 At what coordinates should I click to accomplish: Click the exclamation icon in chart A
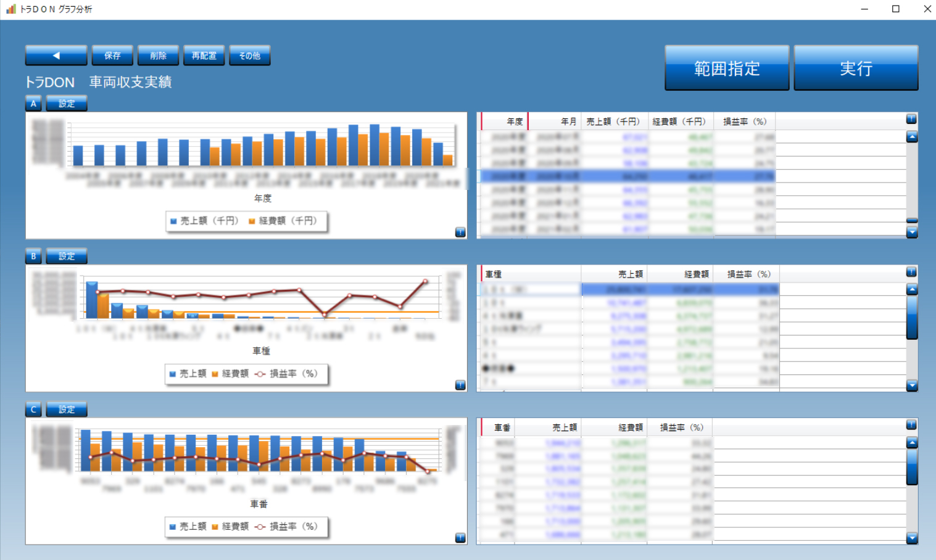click(x=460, y=233)
